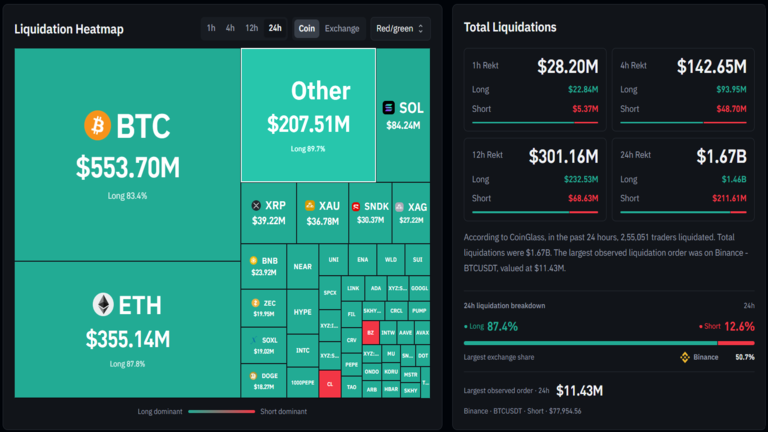The width and height of the screenshot is (768, 432).
Task: Click the PEPE heatmap tile
Action: (351, 364)
